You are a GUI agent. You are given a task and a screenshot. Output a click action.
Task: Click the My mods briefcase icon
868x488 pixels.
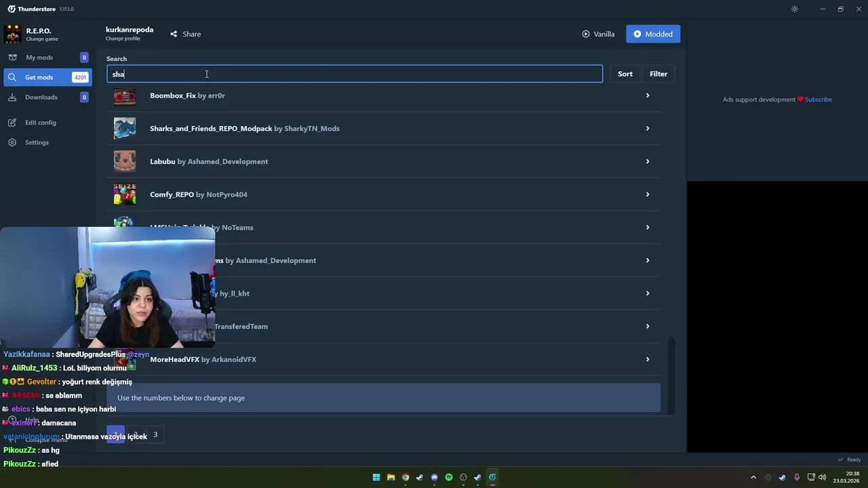(12, 58)
